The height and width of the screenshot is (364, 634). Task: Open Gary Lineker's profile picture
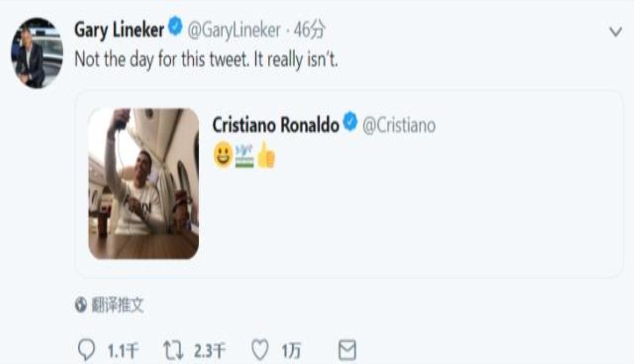[x=37, y=53]
